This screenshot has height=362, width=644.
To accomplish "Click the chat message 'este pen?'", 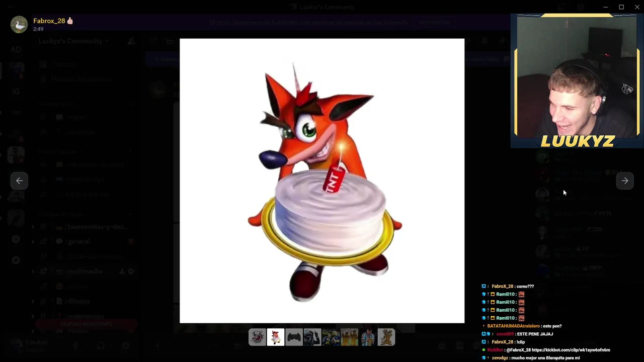I will 552,326.
